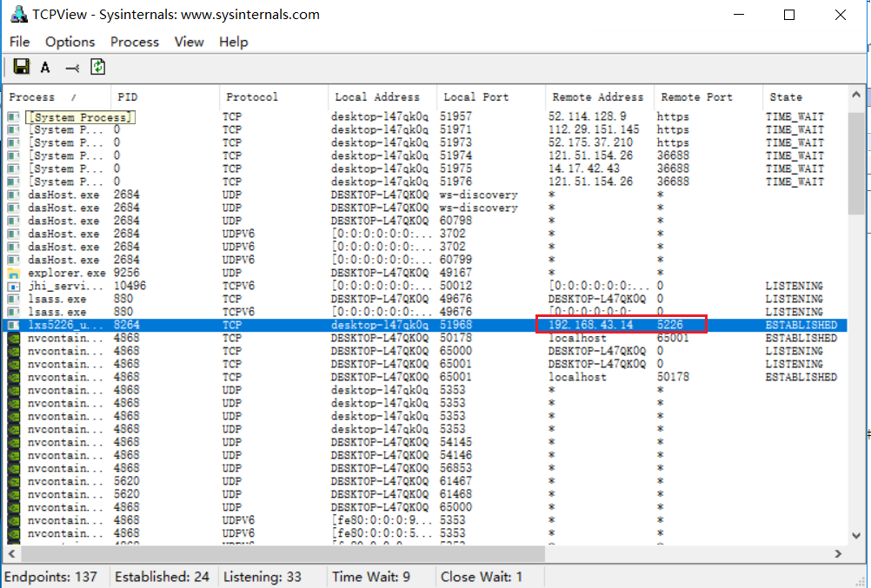Viewport: 871px width, 588px height.
Task: Click the Listening: 33 status entry
Action: (263, 577)
